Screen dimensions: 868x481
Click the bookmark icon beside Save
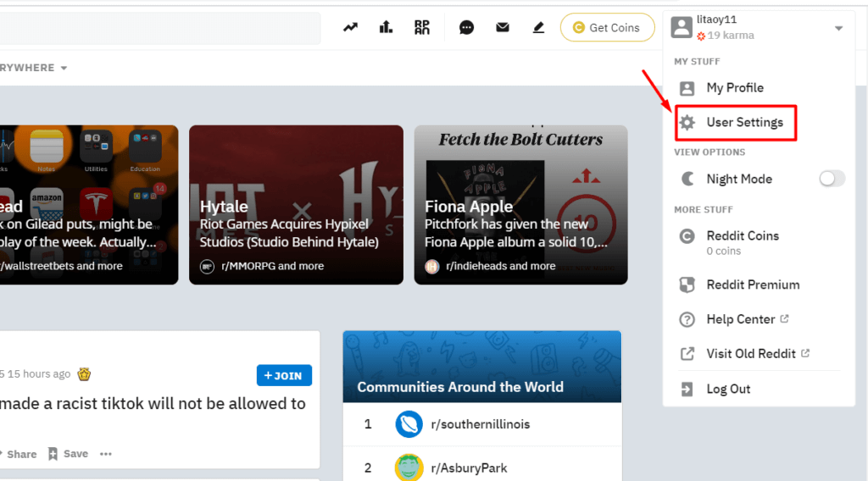(x=53, y=454)
